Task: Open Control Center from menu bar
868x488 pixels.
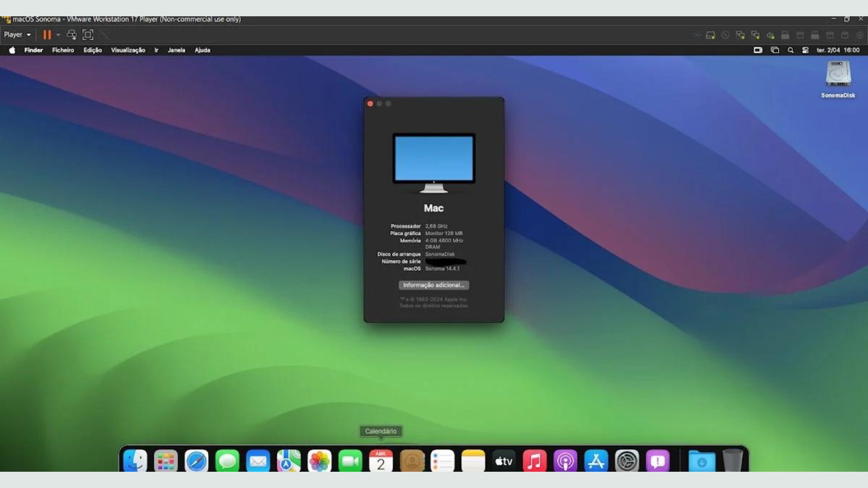Action: 805,50
